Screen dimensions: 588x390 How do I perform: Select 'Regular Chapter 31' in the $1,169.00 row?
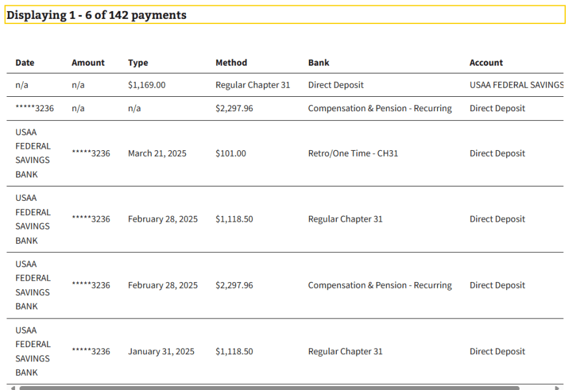253,85
